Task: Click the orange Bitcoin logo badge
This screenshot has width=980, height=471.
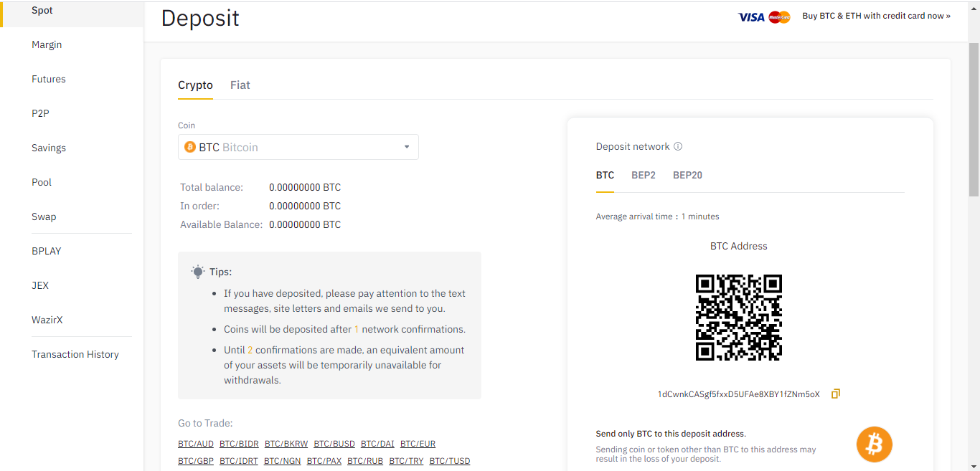Action: pyautogui.click(x=874, y=444)
